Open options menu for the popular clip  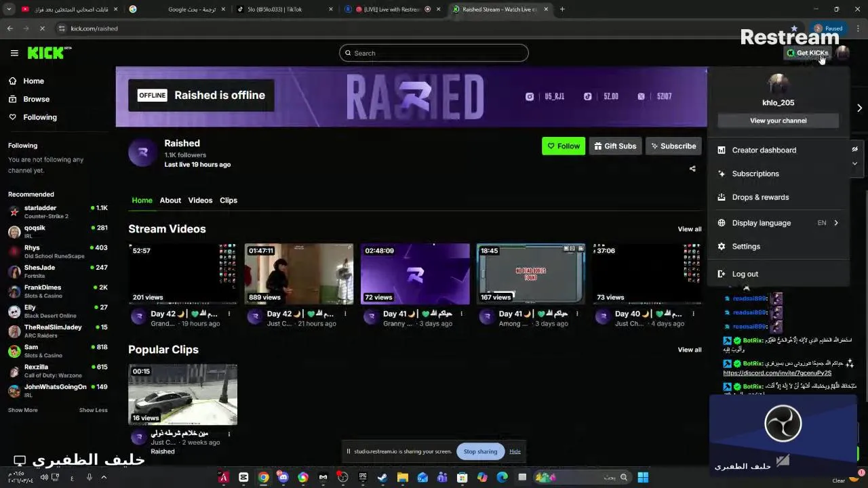click(229, 434)
